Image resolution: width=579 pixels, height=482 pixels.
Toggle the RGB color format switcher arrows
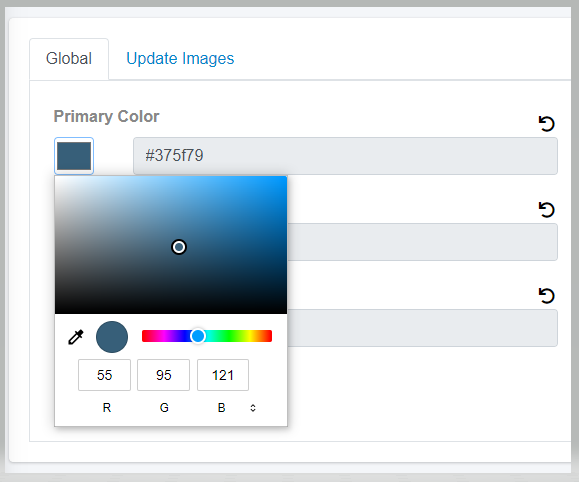click(x=253, y=408)
